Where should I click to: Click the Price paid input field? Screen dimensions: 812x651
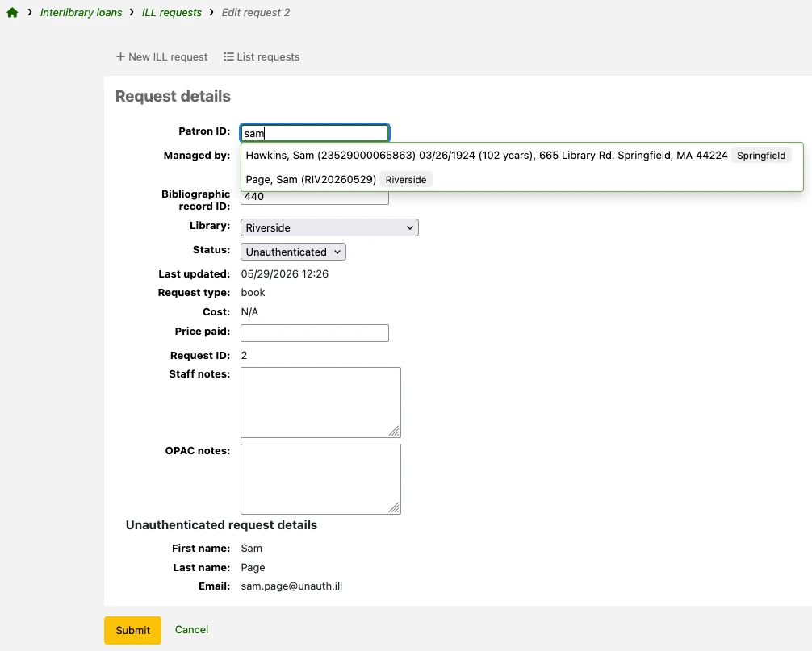click(315, 333)
